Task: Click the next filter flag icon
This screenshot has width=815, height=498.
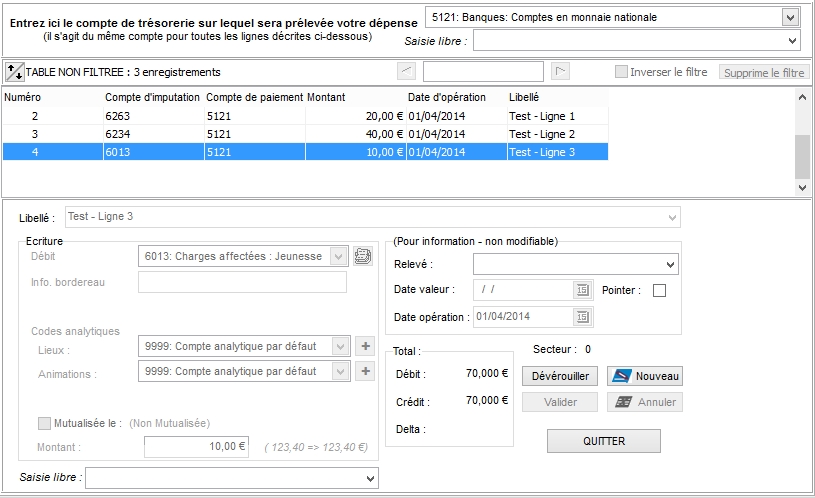Action: pyautogui.click(x=561, y=71)
